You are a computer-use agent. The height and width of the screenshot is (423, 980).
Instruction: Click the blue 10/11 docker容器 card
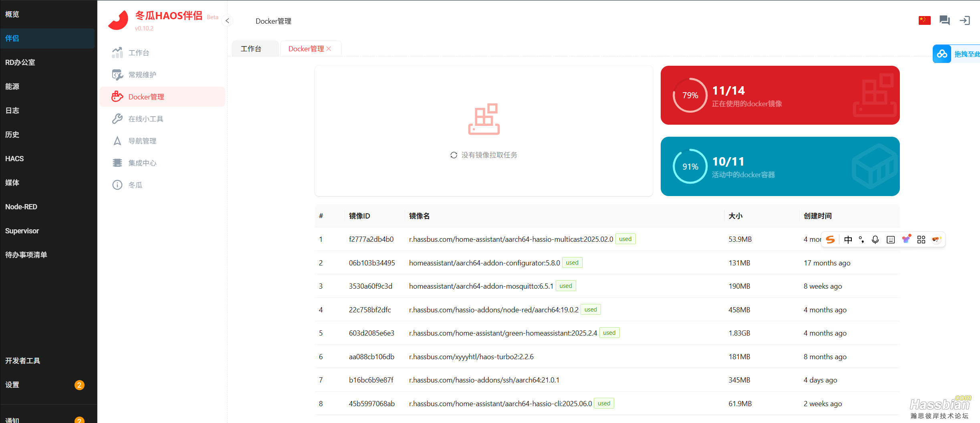[780, 166]
